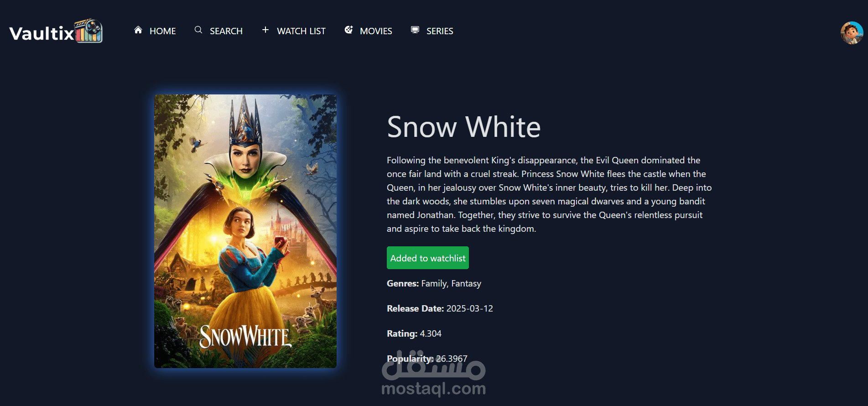Click the house icon beside HOME
The width and height of the screenshot is (868, 406).
click(x=138, y=30)
